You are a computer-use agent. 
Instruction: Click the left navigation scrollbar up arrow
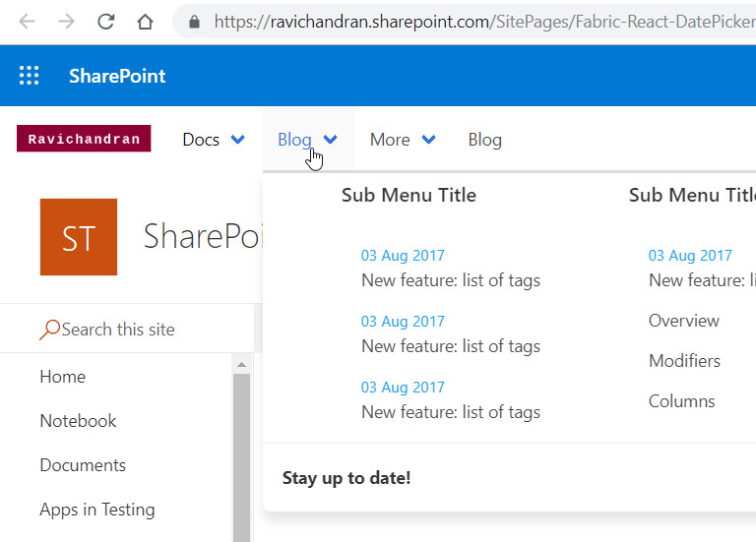[x=241, y=365]
